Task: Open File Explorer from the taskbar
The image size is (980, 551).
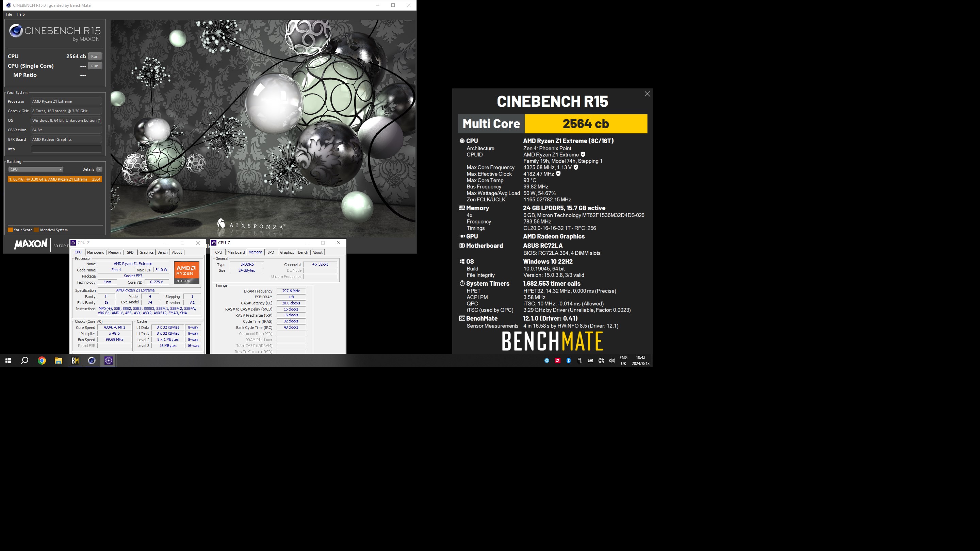Action: coord(58,361)
